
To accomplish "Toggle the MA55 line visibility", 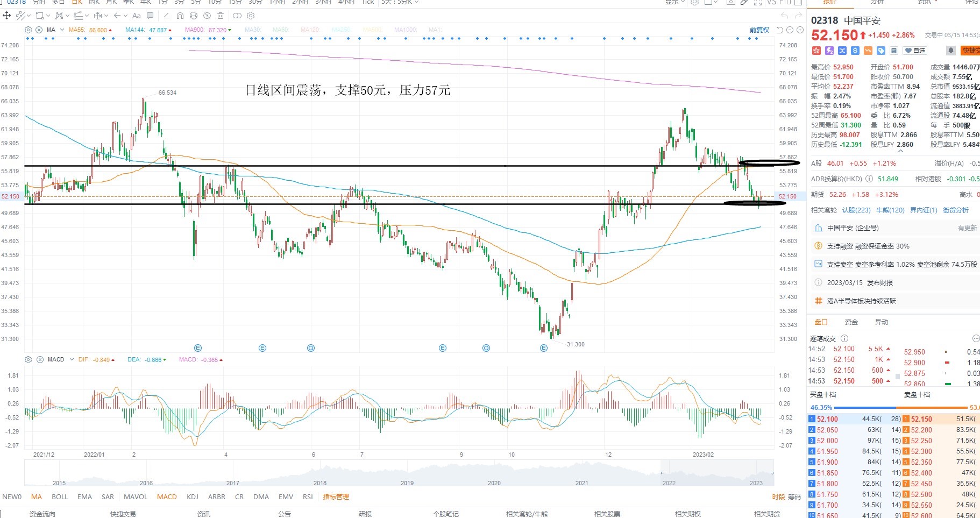I will [x=90, y=30].
